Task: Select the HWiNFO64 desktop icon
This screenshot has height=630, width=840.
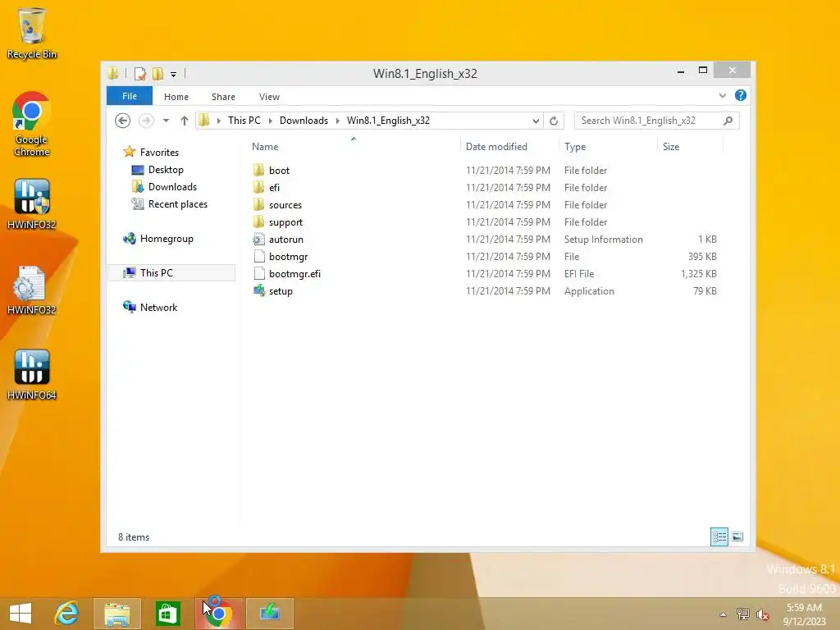Action: 32,375
